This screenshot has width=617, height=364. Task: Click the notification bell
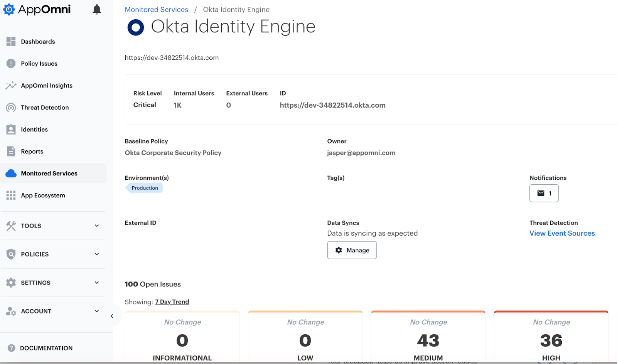tap(96, 9)
